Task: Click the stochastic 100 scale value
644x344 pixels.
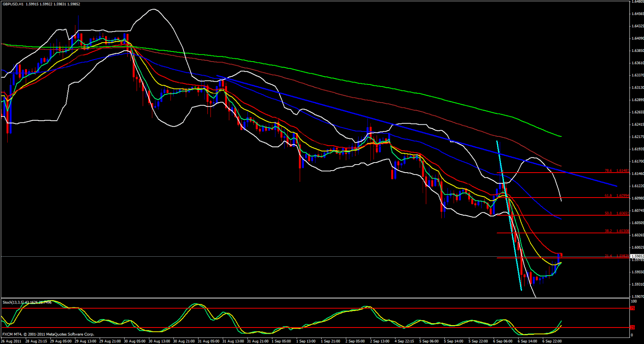Action: (634, 301)
